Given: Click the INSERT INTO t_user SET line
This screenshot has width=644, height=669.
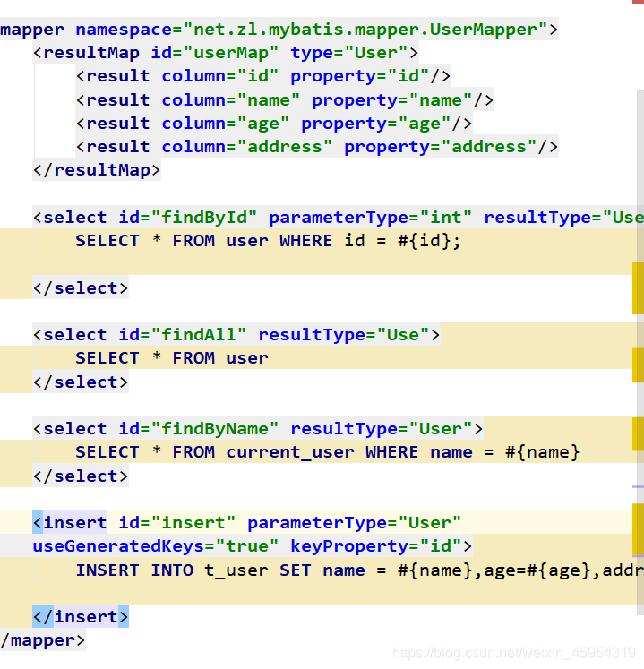Looking at the screenshot, I should [359, 570].
